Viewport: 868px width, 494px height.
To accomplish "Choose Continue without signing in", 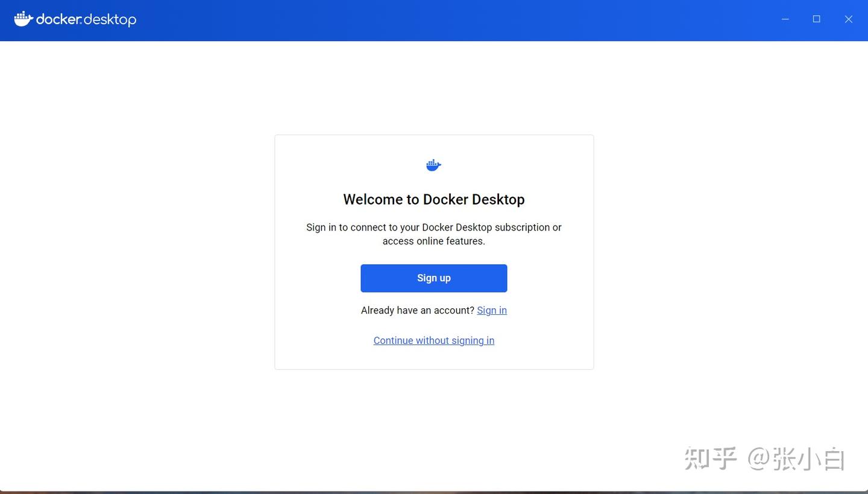I will (434, 340).
